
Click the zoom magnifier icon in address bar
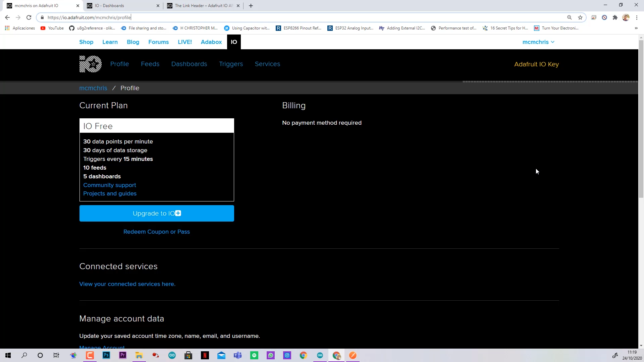point(569,17)
